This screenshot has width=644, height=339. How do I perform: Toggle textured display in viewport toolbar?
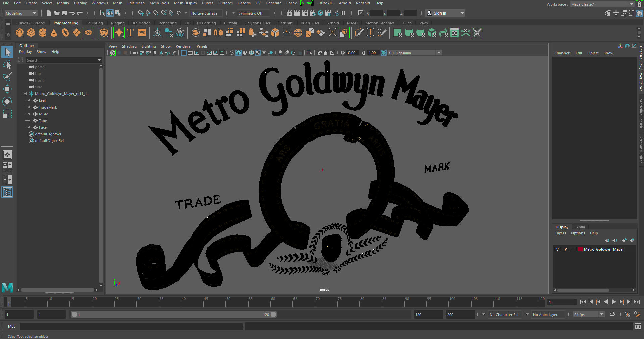(x=258, y=53)
